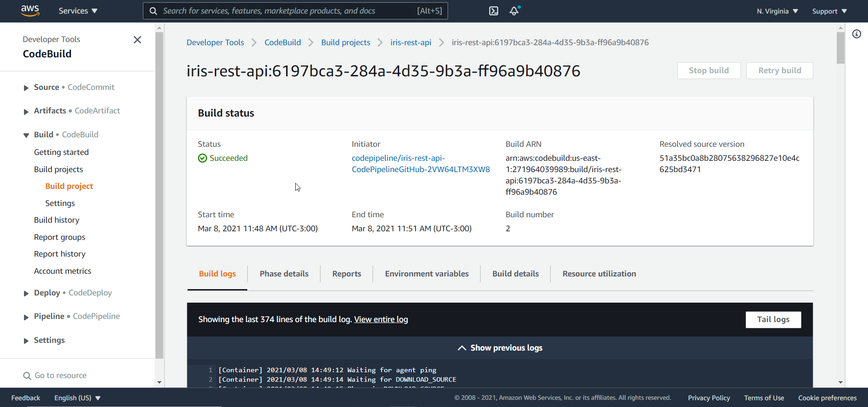Screen dimensions: 868x407
Task: Open the N. Virginia region dropdown
Action: point(777,11)
